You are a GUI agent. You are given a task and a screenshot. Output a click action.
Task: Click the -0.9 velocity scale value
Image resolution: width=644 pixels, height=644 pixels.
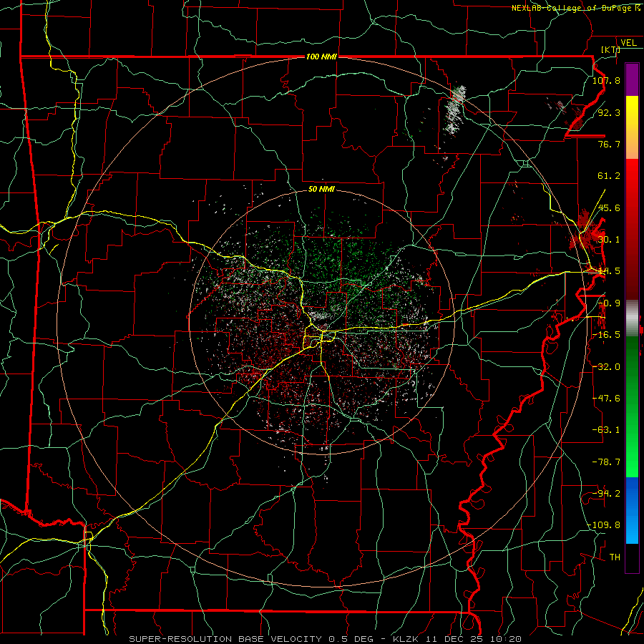pos(609,303)
